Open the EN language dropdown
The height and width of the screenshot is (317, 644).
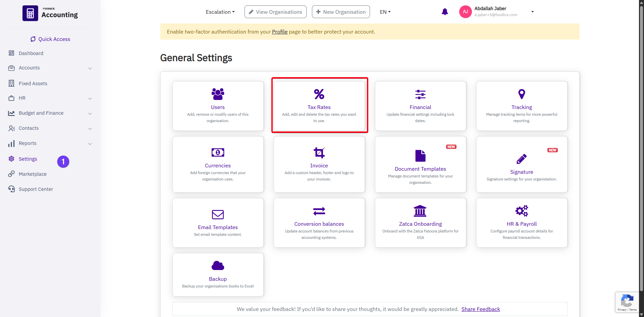click(x=385, y=12)
